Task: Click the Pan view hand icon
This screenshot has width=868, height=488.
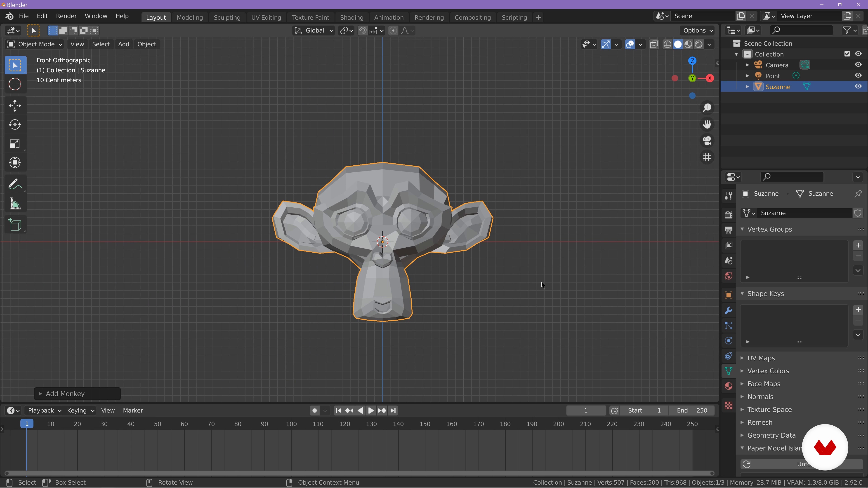Action: click(x=707, y=124)
